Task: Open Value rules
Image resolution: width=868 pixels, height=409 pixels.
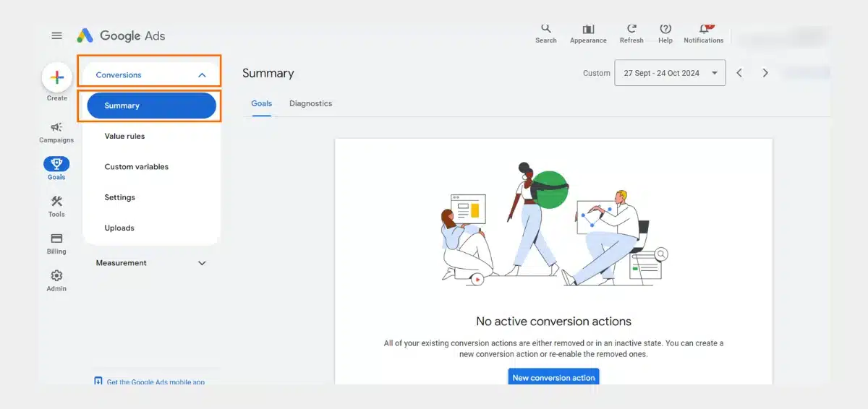Action: pyautogui.click(x=124, y=136)
